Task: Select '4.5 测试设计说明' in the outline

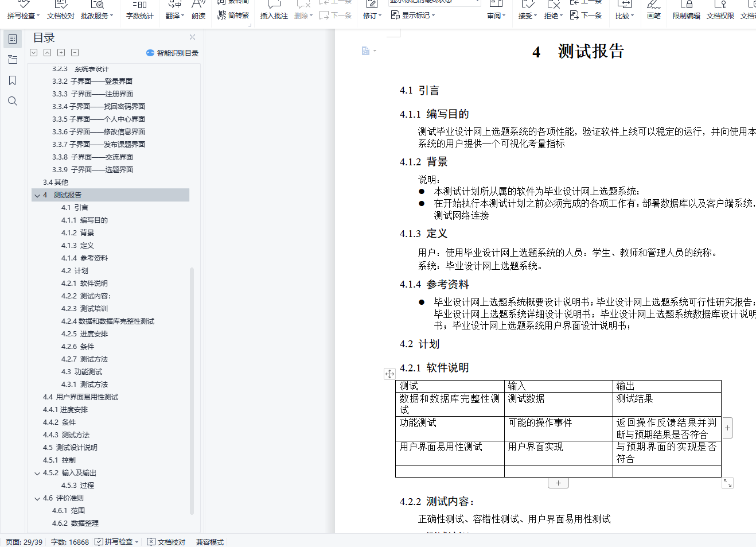Action: (x=70, y=448)
